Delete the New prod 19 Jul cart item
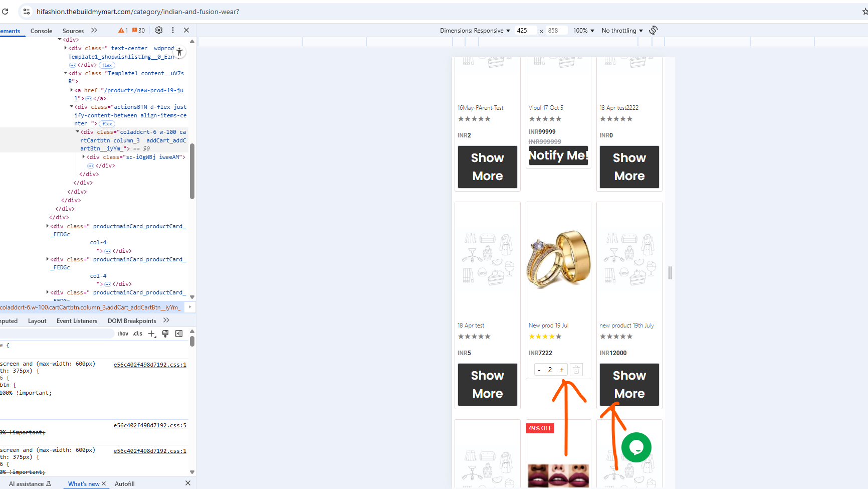 tap(576, 370)
